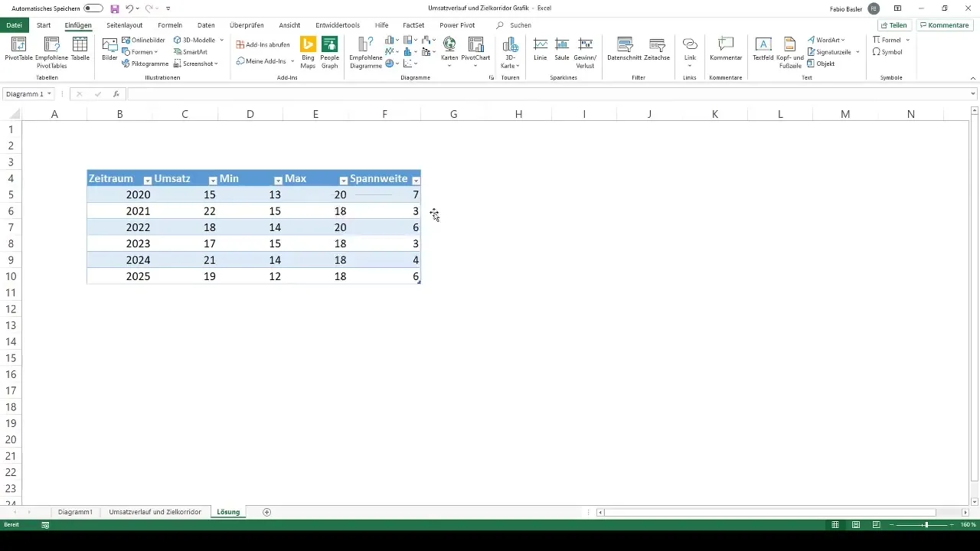
Task: Zoom out with the minus button
Action: click(x=892, y=525)
